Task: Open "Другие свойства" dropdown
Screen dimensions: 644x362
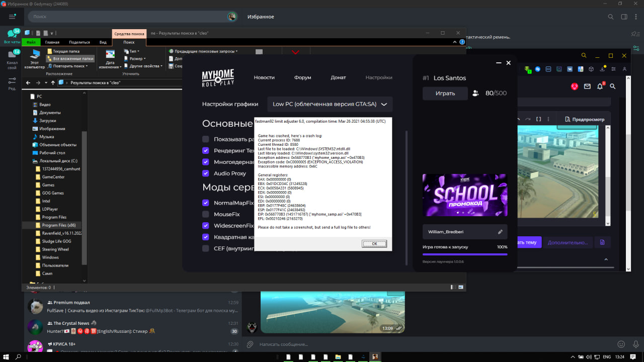Action: (142, 66)
